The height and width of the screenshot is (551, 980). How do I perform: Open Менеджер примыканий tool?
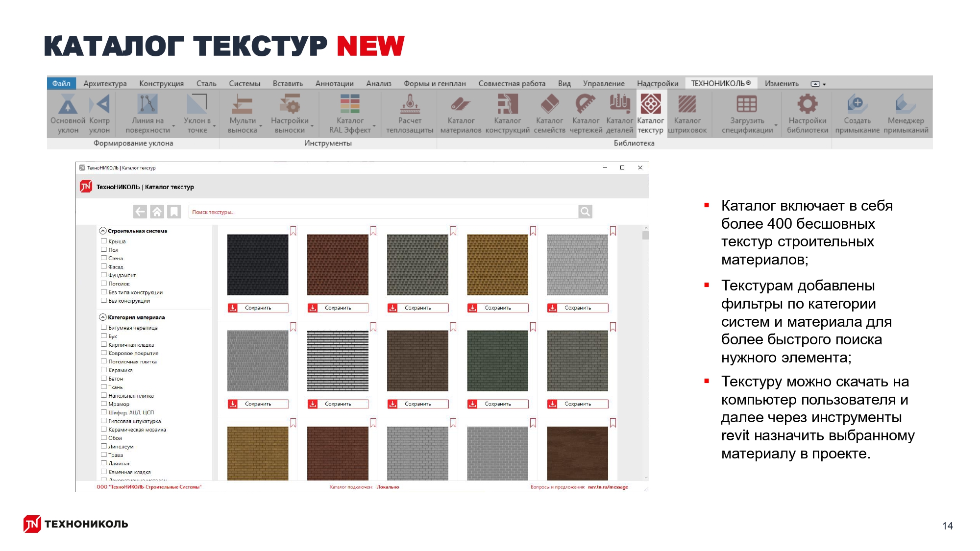coord(906,114)
